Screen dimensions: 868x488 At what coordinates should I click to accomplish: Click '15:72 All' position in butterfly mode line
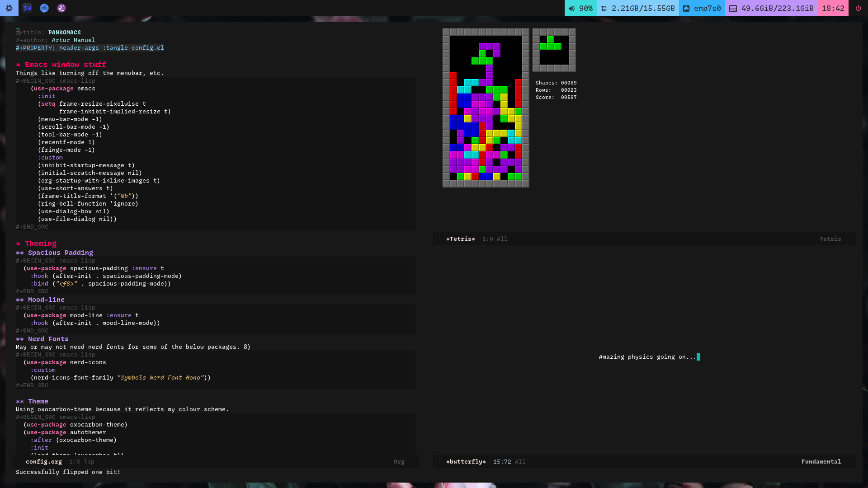[x=509, y=462]
